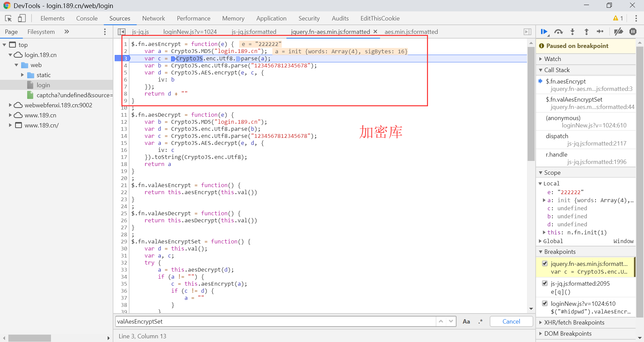Image resolution: width=644 pixels, height=342 pixels.
Task: Step into next function call
Action: (573, 32)
